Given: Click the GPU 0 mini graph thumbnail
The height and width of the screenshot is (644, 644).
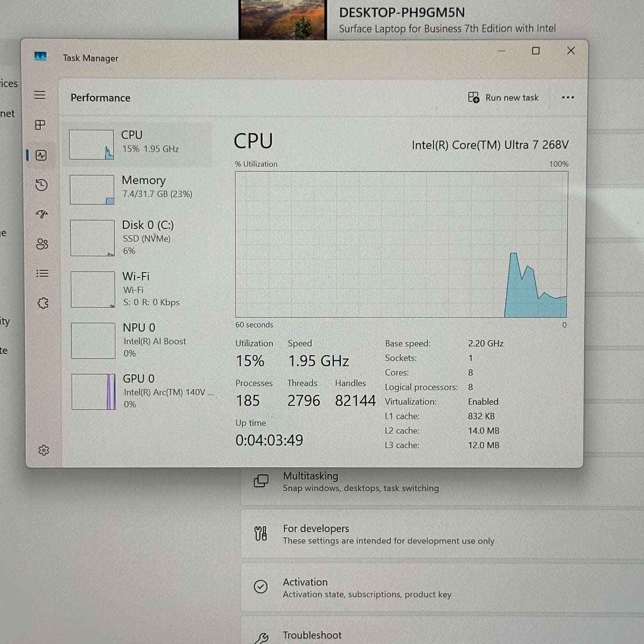Looking at the screenshot, I should click(x=94, y=392).
